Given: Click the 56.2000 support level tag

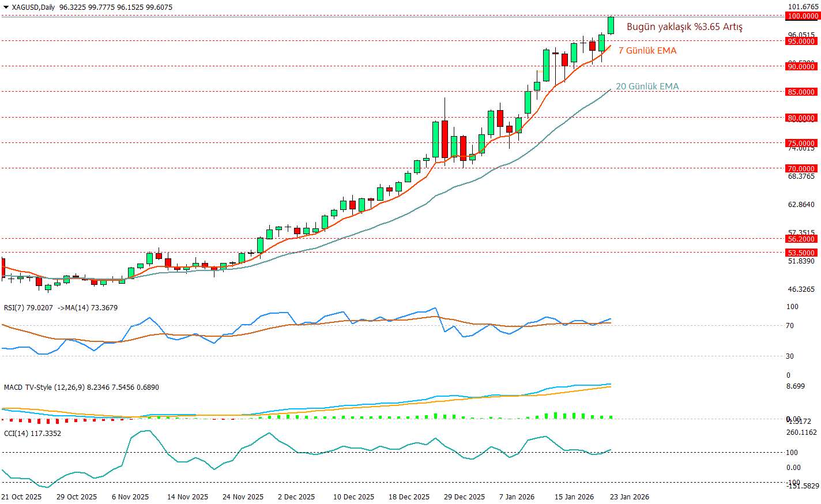Looking at the screenshot, I should (x=802, y=239).
